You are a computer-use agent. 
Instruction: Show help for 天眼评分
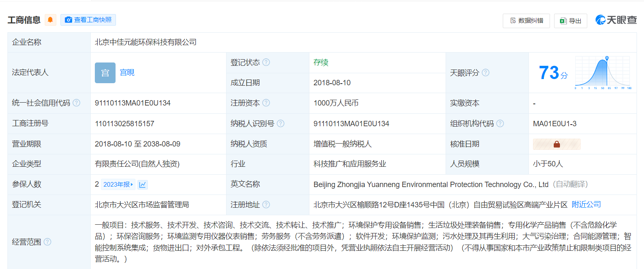click(x=485, y=72)
